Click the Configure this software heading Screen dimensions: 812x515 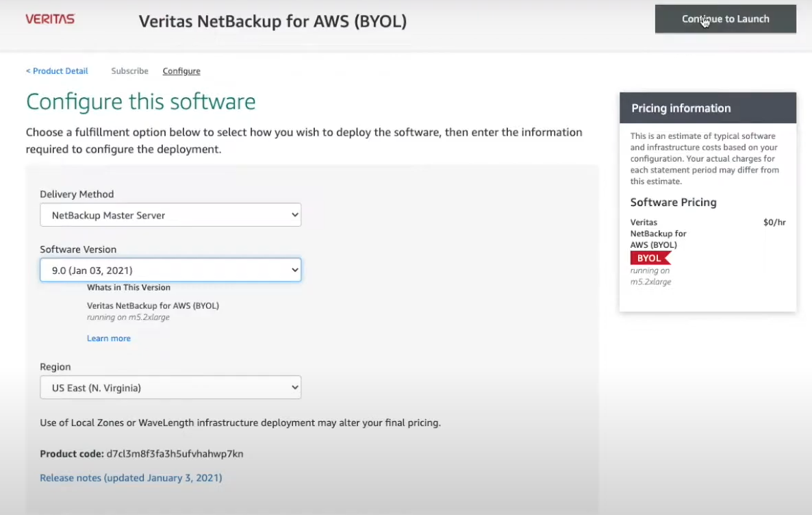(141, 101)
